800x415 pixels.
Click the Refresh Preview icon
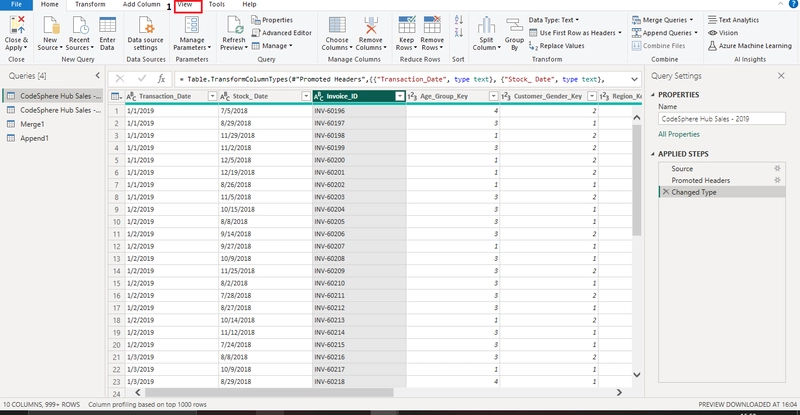(x=234, y=25)
